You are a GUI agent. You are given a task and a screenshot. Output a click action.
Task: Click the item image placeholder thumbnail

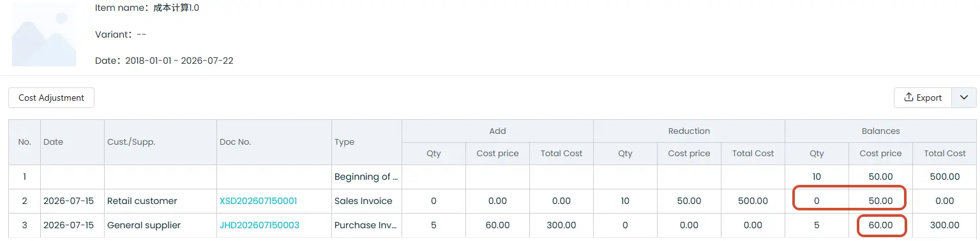44,34
